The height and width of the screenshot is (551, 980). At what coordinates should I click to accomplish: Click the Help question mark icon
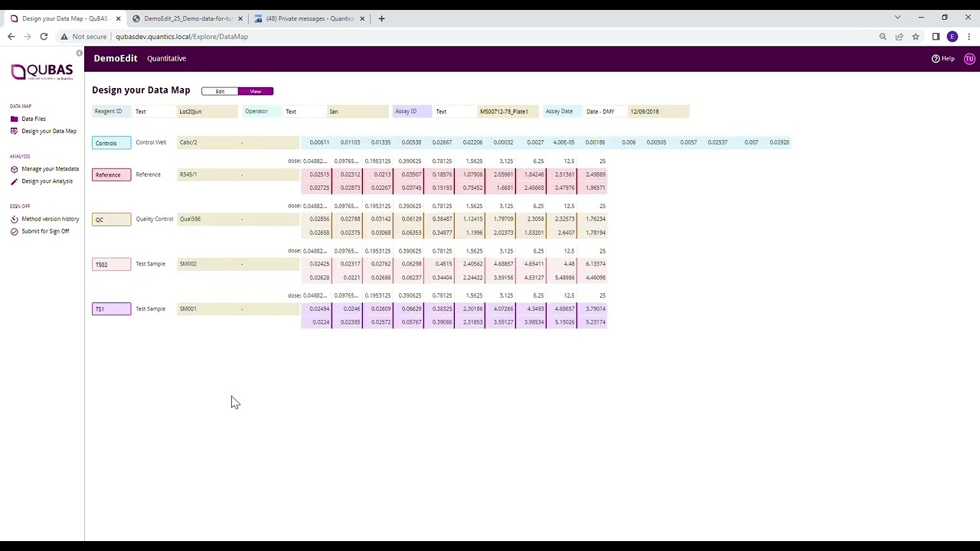tap(935, 58)
